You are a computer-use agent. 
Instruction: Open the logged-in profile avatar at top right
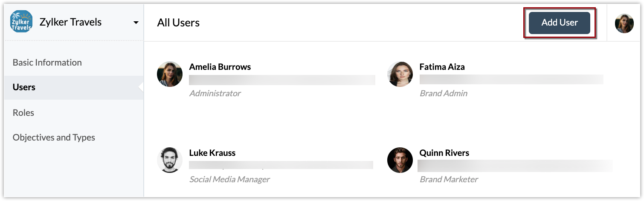click(x=624, y=23)
